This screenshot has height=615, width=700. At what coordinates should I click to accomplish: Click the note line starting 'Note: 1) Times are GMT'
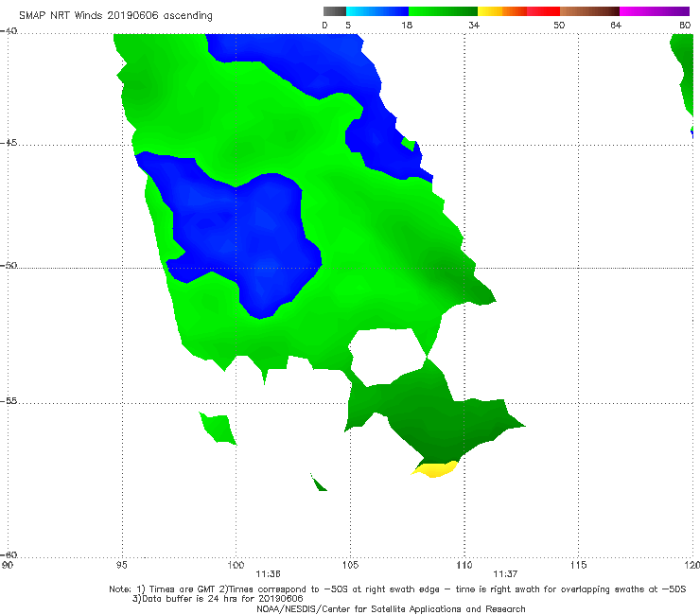[397, 589]
